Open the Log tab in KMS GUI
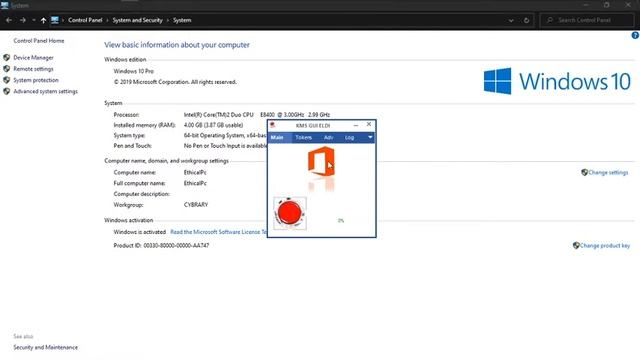 pos(349,138)
